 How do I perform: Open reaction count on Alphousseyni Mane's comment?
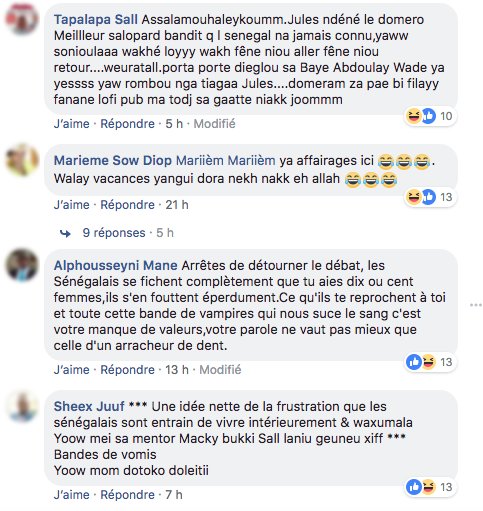430,362
